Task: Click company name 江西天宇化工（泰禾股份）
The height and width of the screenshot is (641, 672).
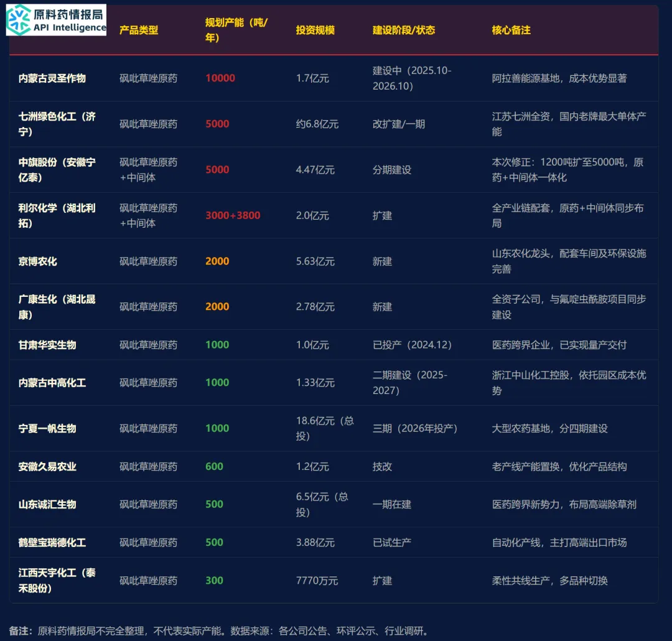Action: pyautogui.click(x=57, y=581)
